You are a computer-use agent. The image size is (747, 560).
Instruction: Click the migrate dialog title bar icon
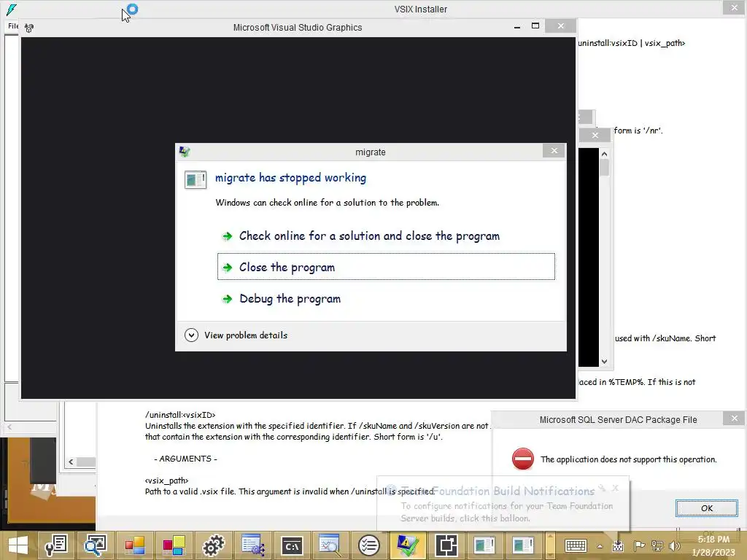point(185,152)
